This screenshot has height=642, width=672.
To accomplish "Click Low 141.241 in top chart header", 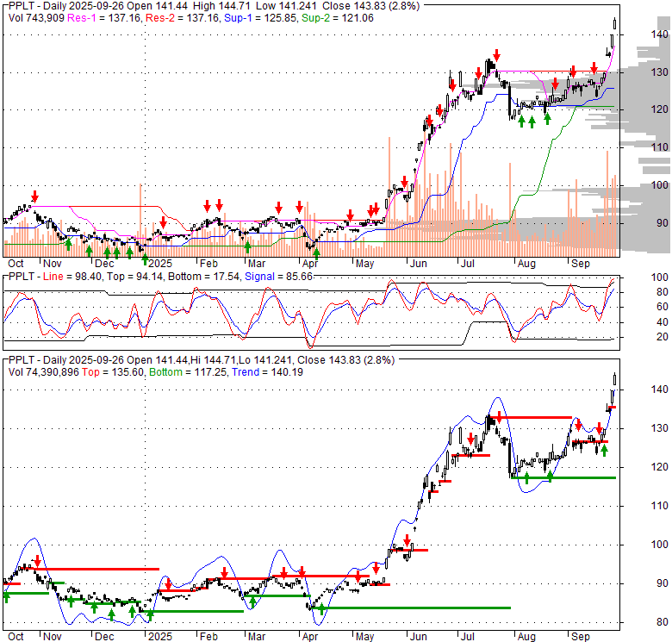I will 286,6.
